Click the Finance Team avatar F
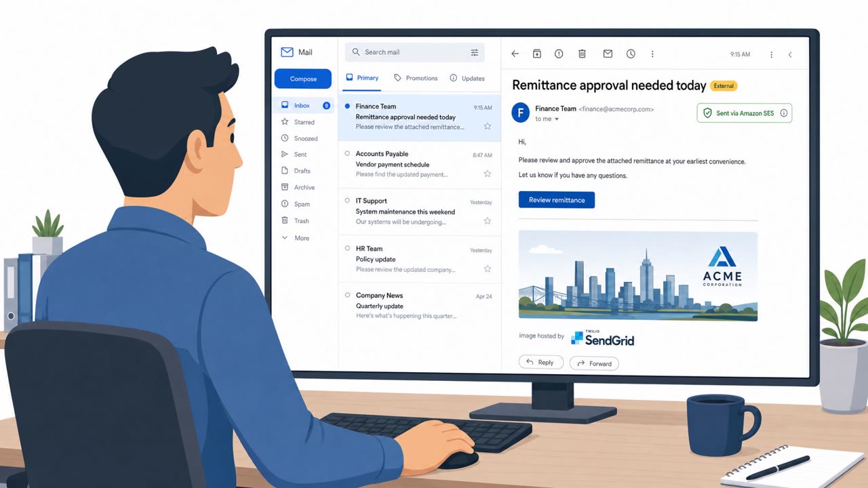 click(521, 113)
